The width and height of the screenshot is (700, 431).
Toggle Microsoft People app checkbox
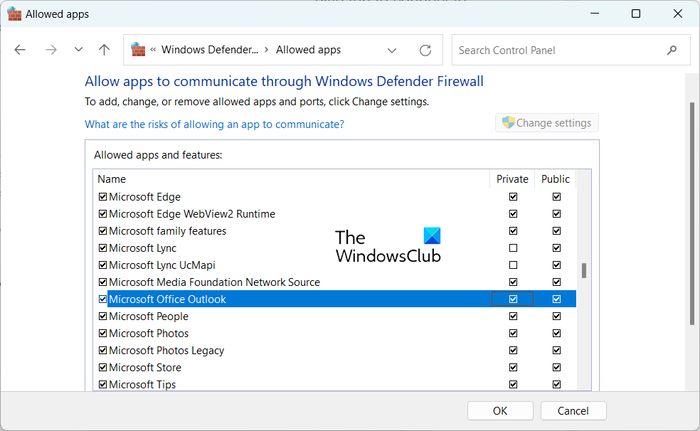(103, 316)
